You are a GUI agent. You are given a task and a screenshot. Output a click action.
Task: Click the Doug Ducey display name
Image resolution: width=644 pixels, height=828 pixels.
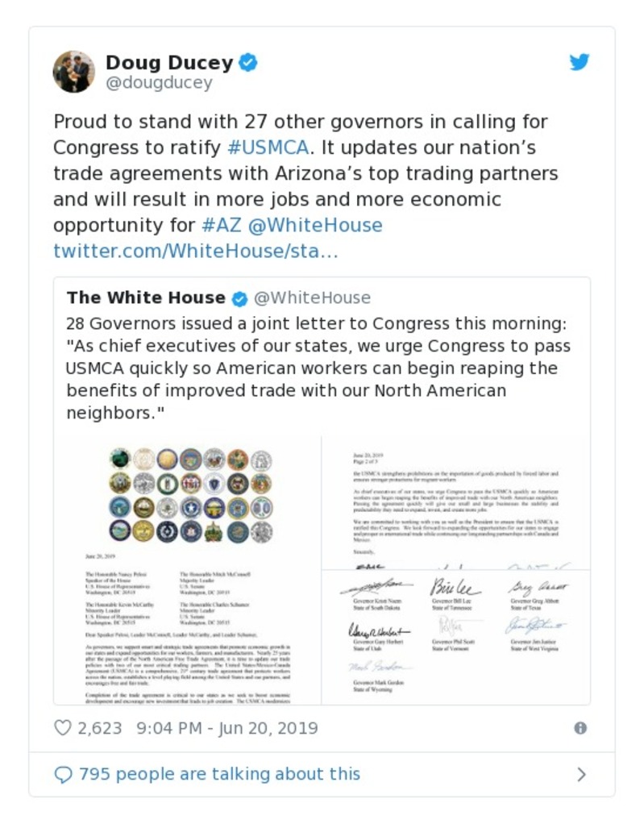coord(169,62)
